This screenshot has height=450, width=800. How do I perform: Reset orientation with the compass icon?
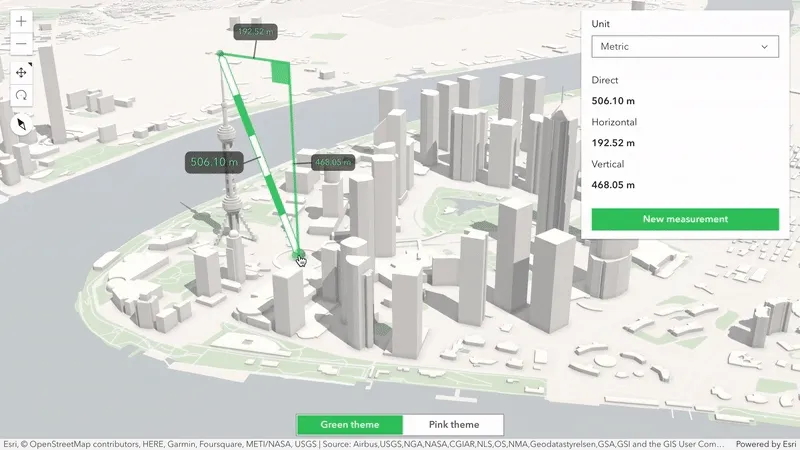pyautogui.click(x=21, y=124)
